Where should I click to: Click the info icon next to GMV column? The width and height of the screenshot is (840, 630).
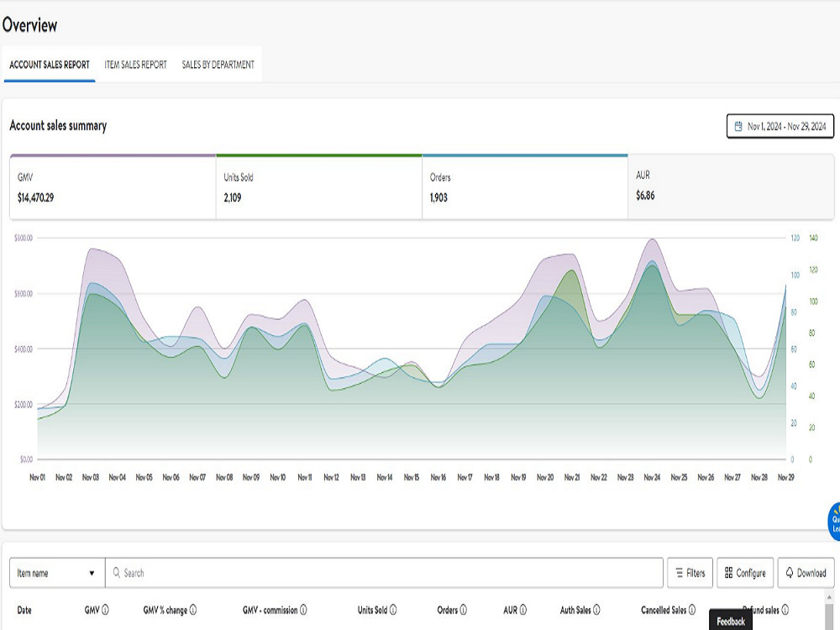[105, 610]
